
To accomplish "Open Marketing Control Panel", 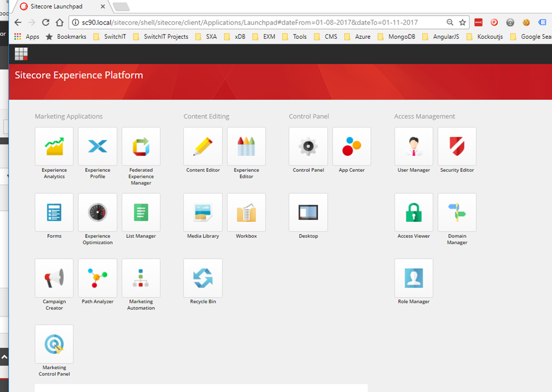I will (x=54, y=344).
